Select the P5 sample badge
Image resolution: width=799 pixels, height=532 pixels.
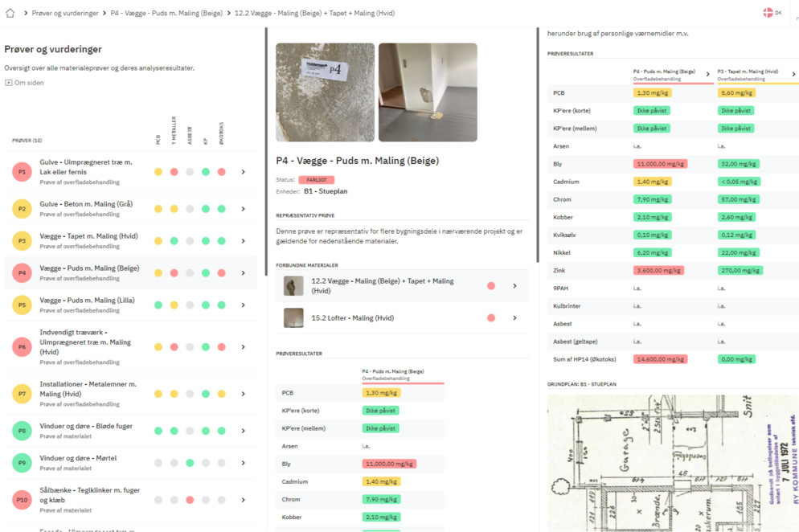pos(22,305)
